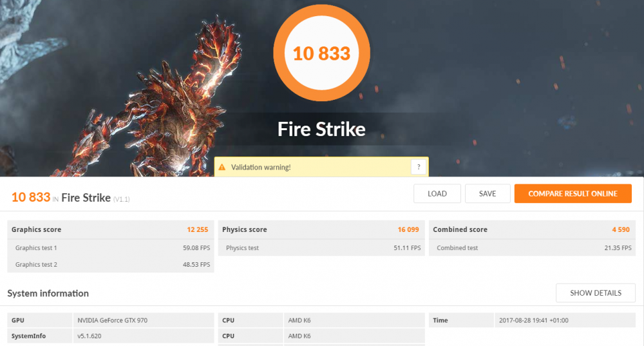Click the SAVE button
Screen dimensions: 644x346
[488, 193]
